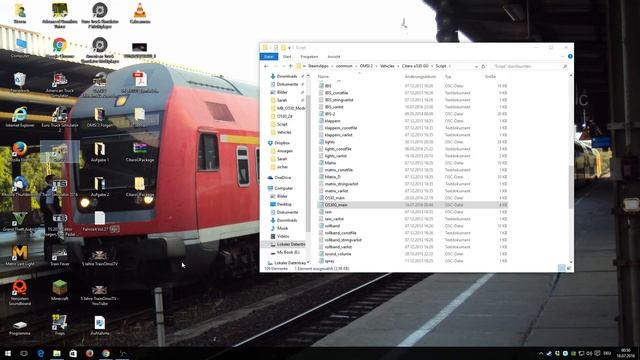Open Desktop under Computer in sidebar
Image resolution: width=640 pixels, height=360 pixels.
[284, 204]
